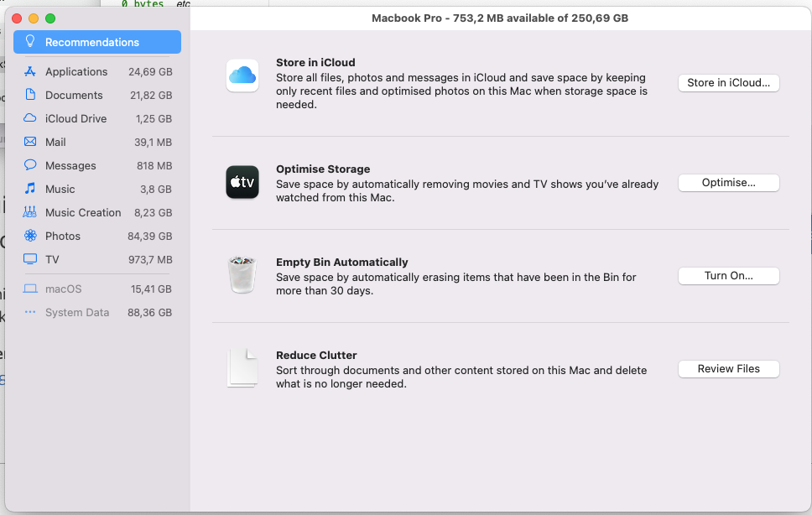Open the Applications category
Image resolution: width=812 pixels, height=515 pixels.
(97, 71)
